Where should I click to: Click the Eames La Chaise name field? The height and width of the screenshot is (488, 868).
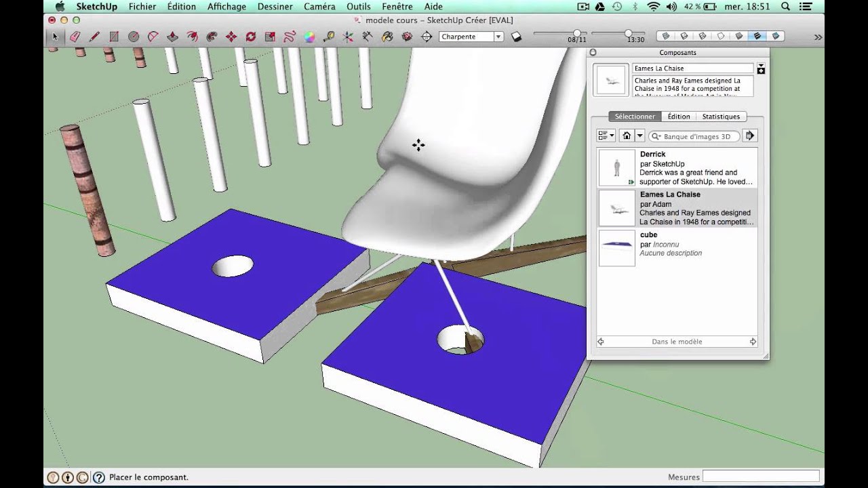tap(692, 68)
